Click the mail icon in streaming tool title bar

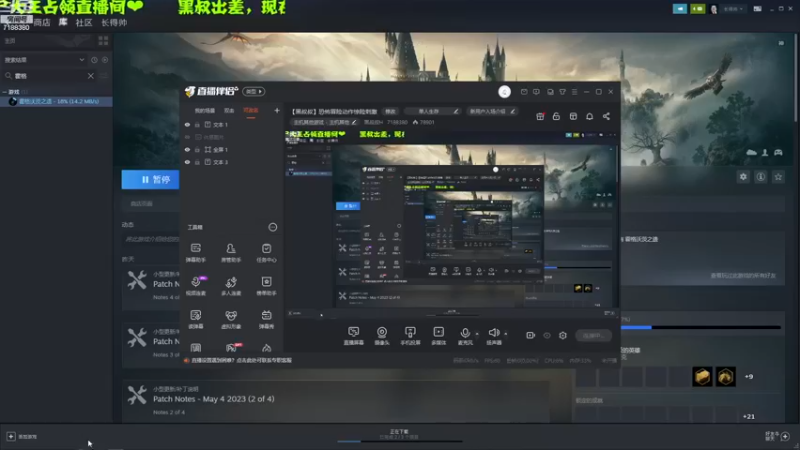(x=524, y=92)
